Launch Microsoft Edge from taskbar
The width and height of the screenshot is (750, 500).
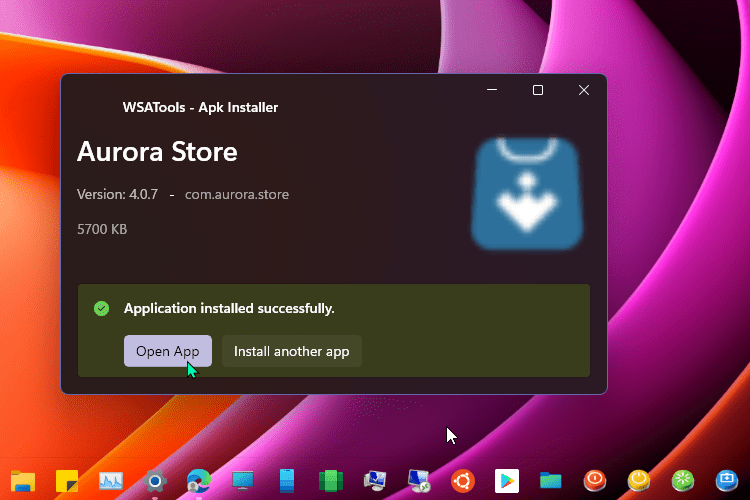tap(199, 480)
